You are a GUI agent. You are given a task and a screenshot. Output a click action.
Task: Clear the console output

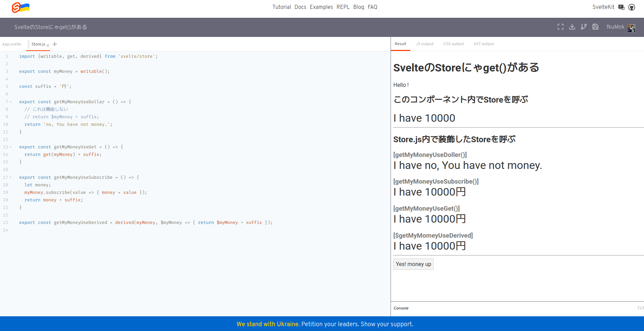tap(641, 308)
